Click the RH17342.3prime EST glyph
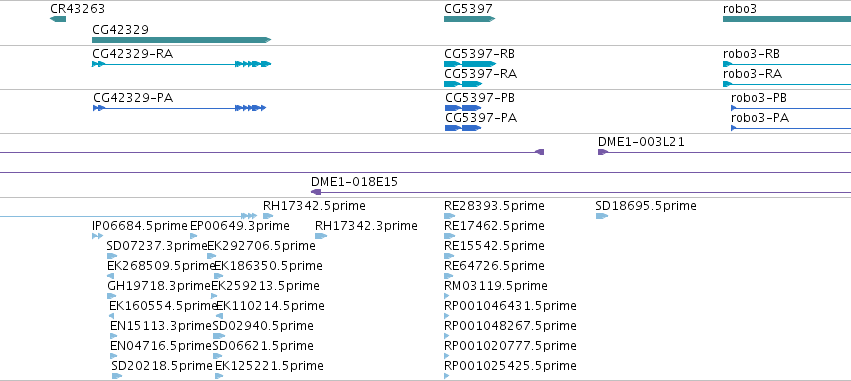This screenshot has width=851, height=381. click(x=321, y=236)
